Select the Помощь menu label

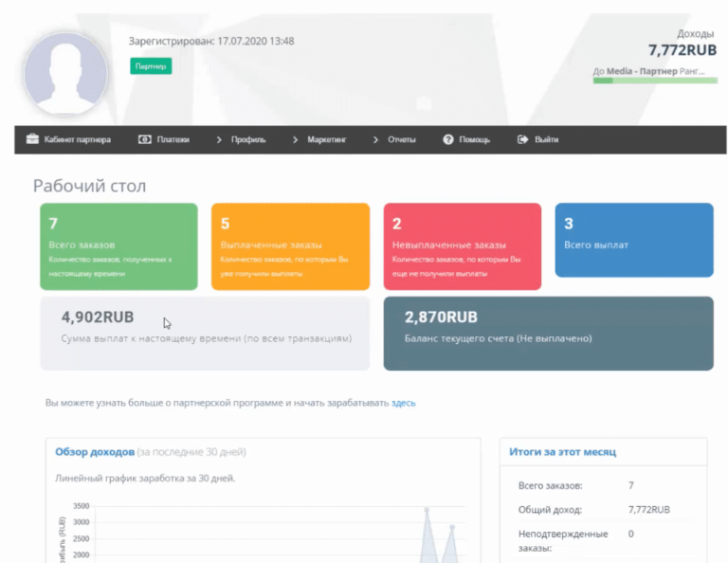pos(474,139)
